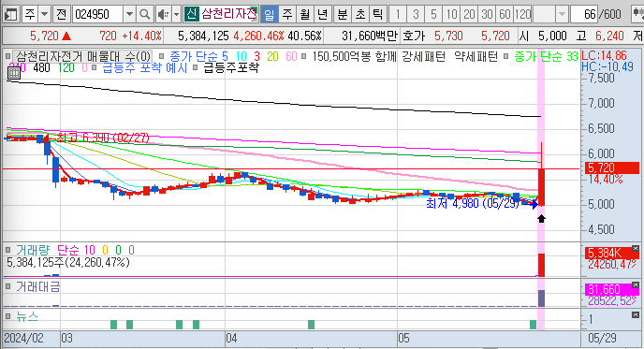Image resolution: width=644 pixels, height=349 pixels.
Task: Toggle the 거래량 단순 indicator box
Action: coord(7,250)
